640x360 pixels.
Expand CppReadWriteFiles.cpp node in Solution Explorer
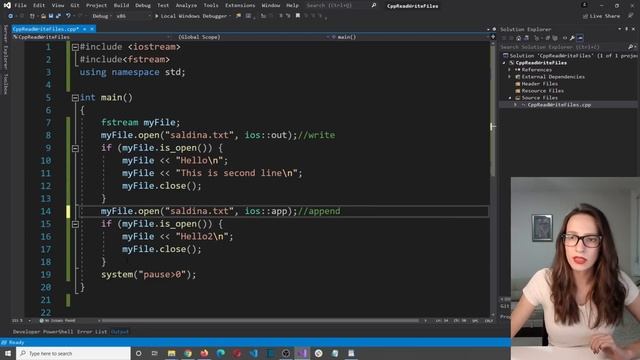click(515, 105)
